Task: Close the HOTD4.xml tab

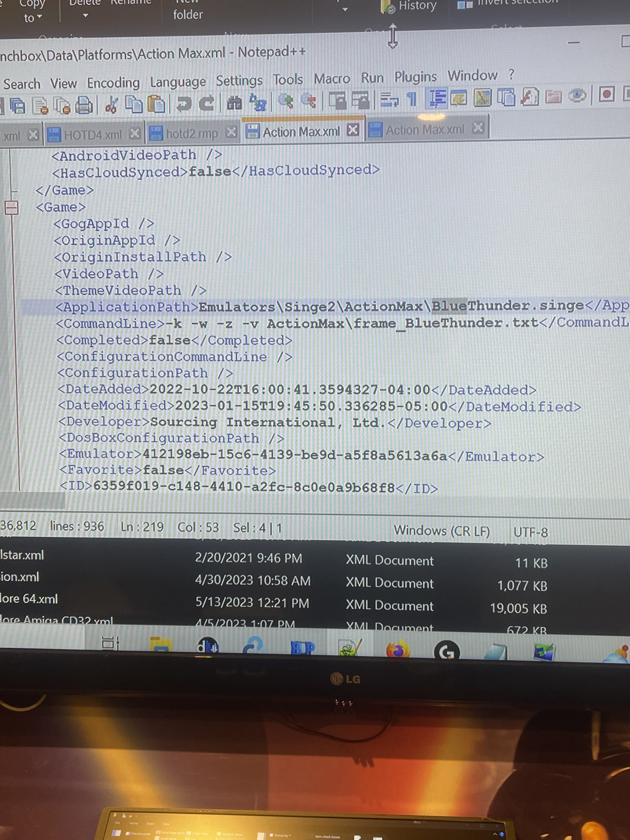Action: [x=135, y=133]
